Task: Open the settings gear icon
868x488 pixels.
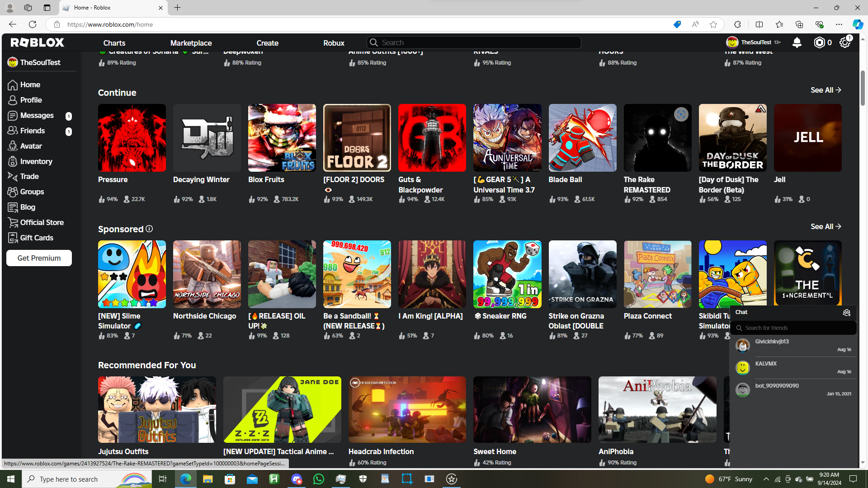Action: coord(844,42)
